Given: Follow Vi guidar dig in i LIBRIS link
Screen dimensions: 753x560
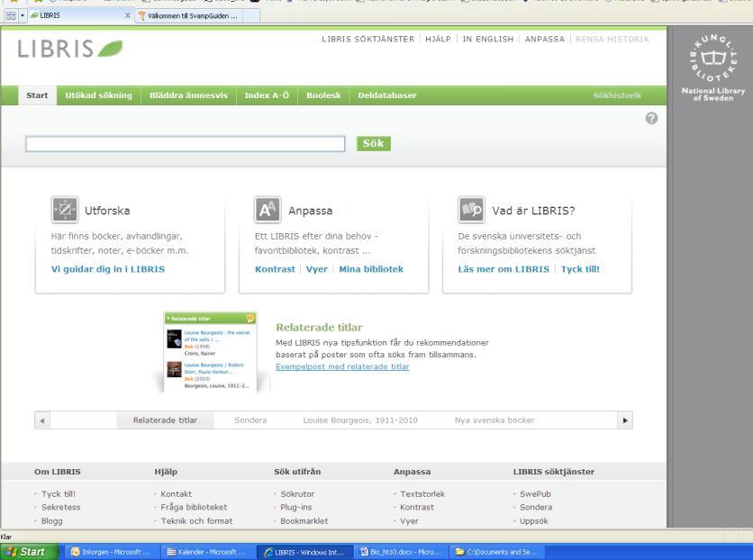Looking at the screenshot, I should [x=108, y=269].
